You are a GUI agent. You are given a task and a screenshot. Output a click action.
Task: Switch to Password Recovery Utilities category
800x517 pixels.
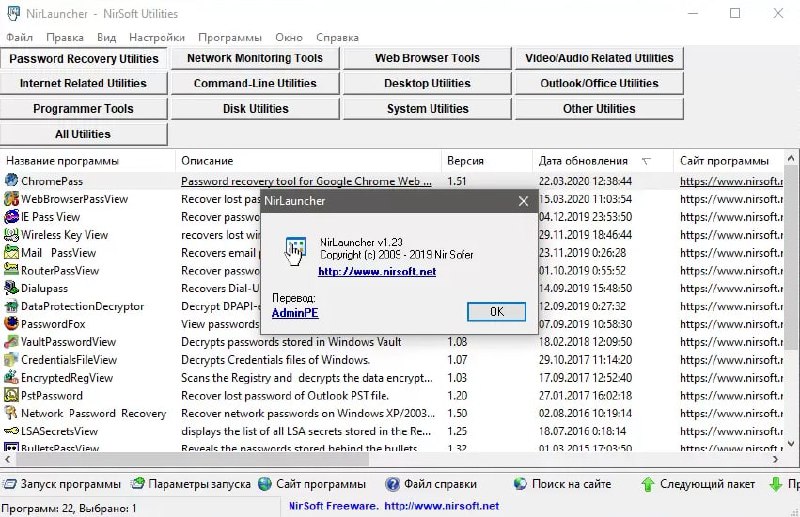point(84,59)
